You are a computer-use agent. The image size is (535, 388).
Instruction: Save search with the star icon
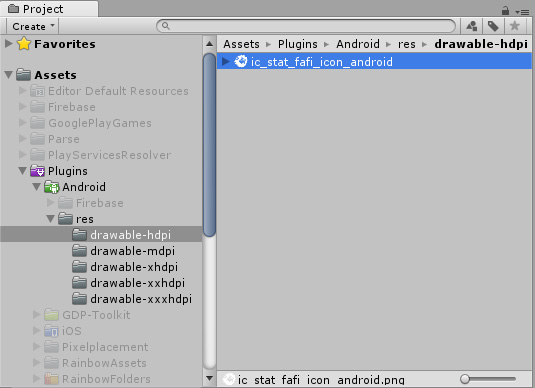tap(515, 26)
